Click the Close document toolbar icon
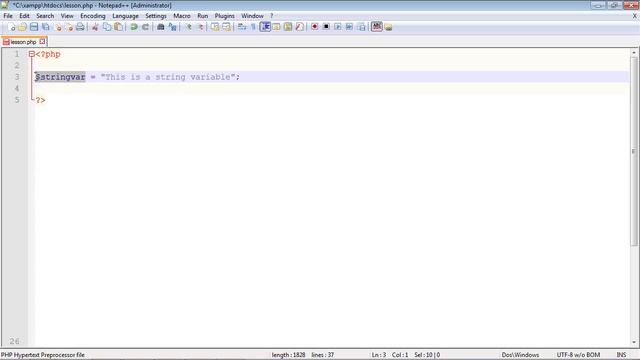The image size is (640, 360). tap(58, 27)
